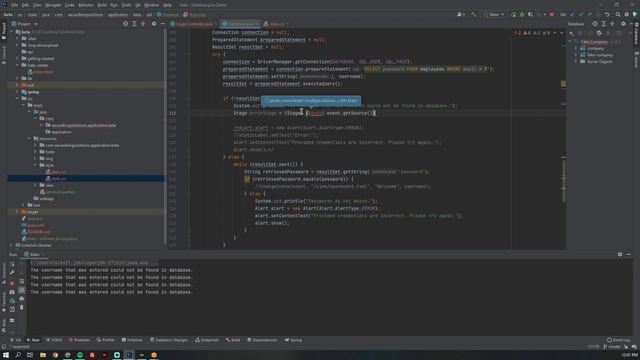This screenshot has width=640, height=360.
Task: Collapse the src folder in project tree
Action: tap(18, 98)
